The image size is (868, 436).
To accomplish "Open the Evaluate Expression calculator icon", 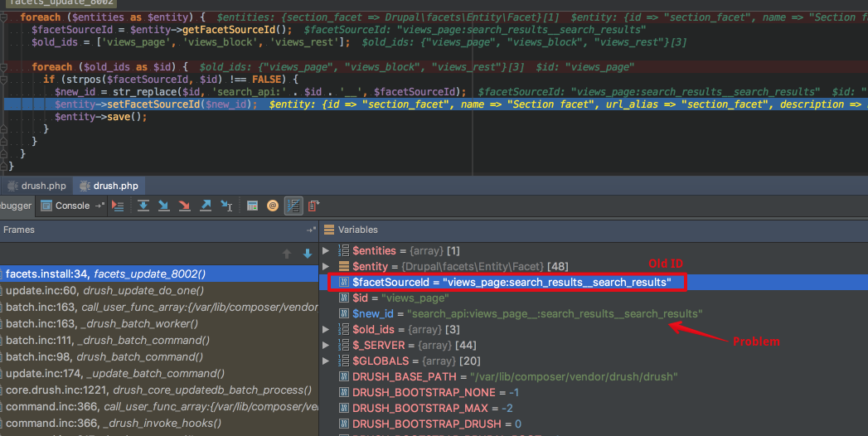I will pos(252,206).
